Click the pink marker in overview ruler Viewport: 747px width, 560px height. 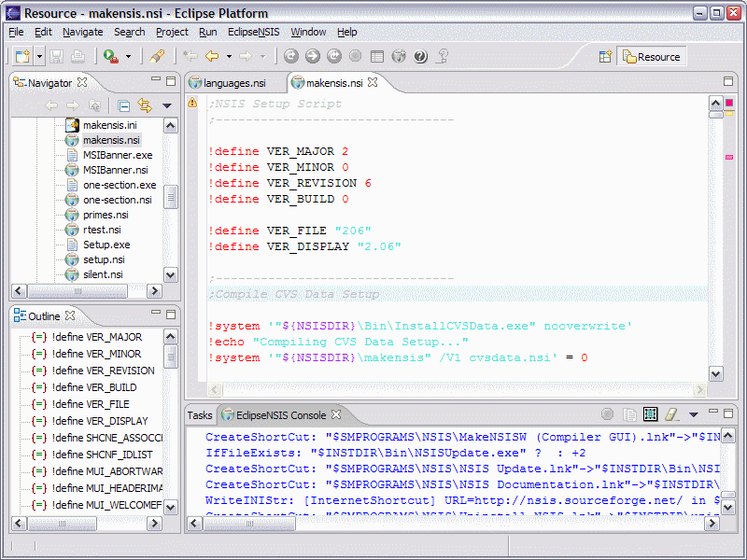[x=728, y=157]
